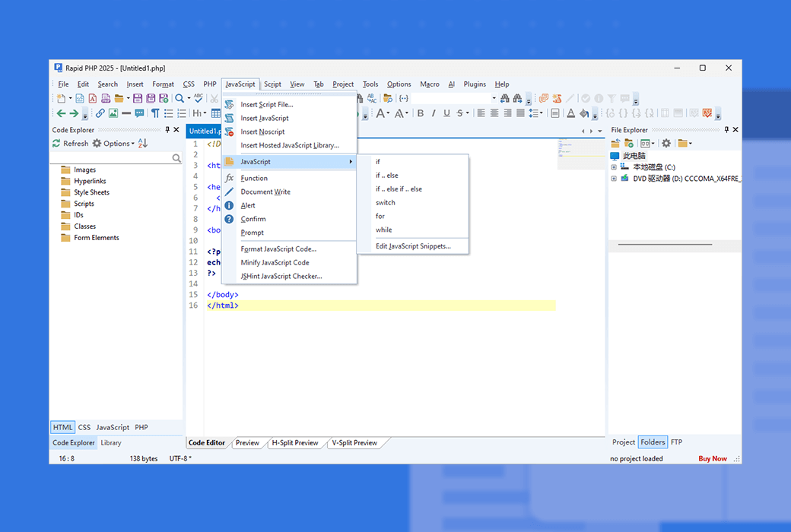Click the Save file icon
This screenshot has width=791, height=532.
137,98
